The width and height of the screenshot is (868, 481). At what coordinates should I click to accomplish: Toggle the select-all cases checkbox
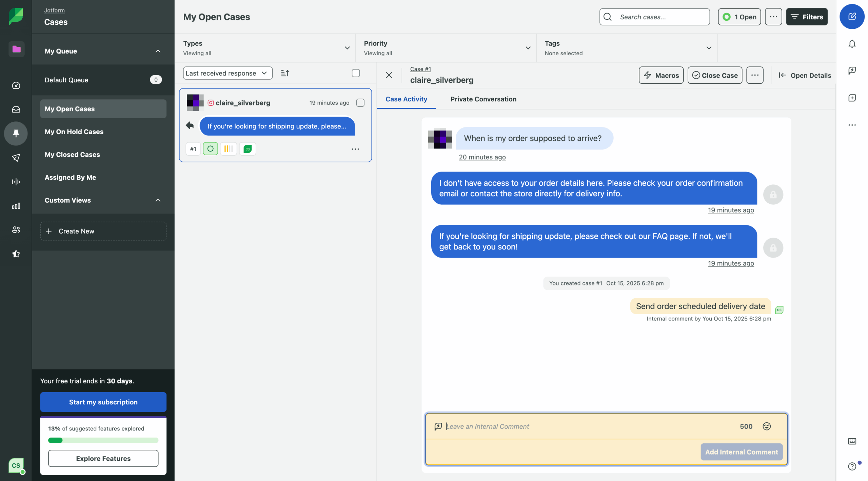[356, 73]
